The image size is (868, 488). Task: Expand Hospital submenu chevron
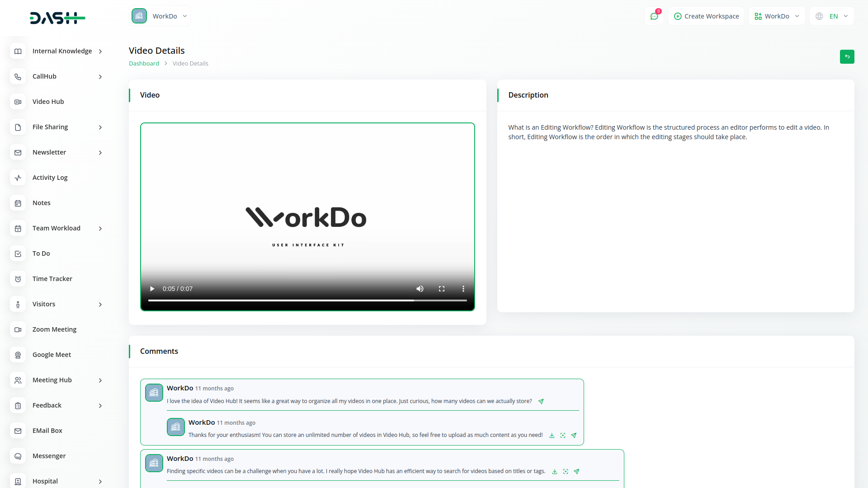[100, 482]
